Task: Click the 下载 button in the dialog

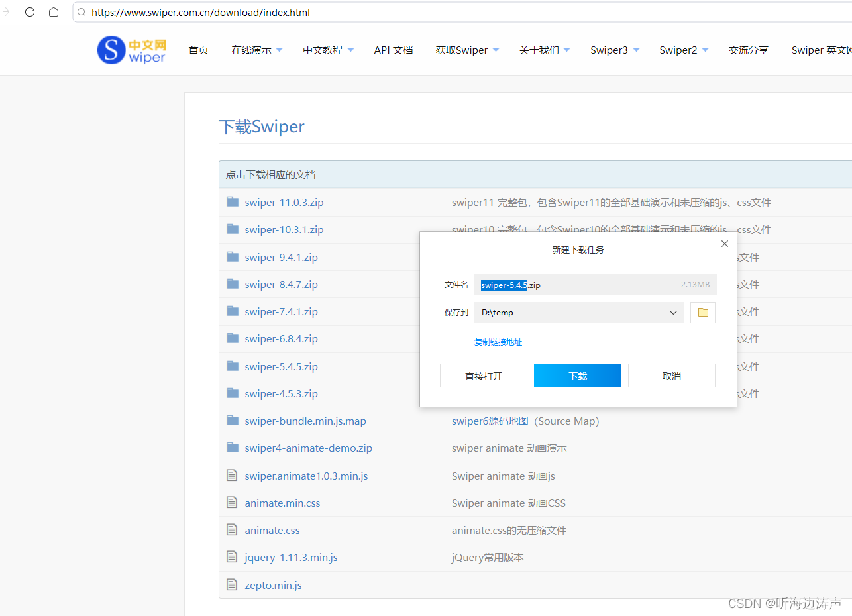Action: (578, 376)
